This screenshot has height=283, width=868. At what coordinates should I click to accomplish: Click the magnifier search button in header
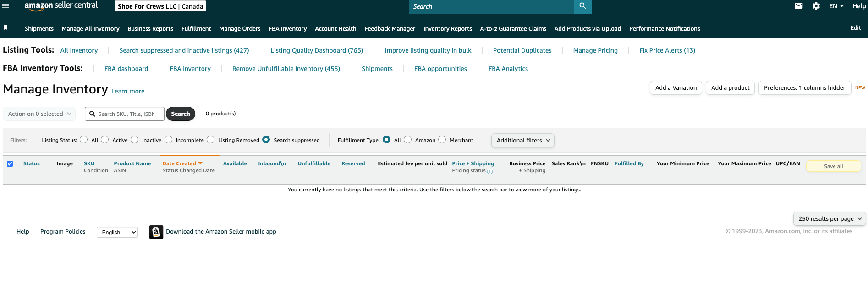click(582, 6)
